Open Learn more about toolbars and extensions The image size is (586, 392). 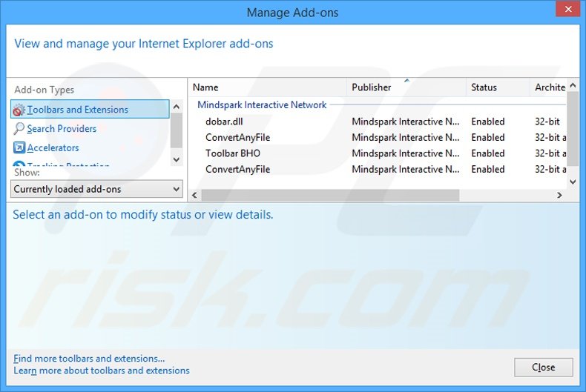[x=102, y=371]
